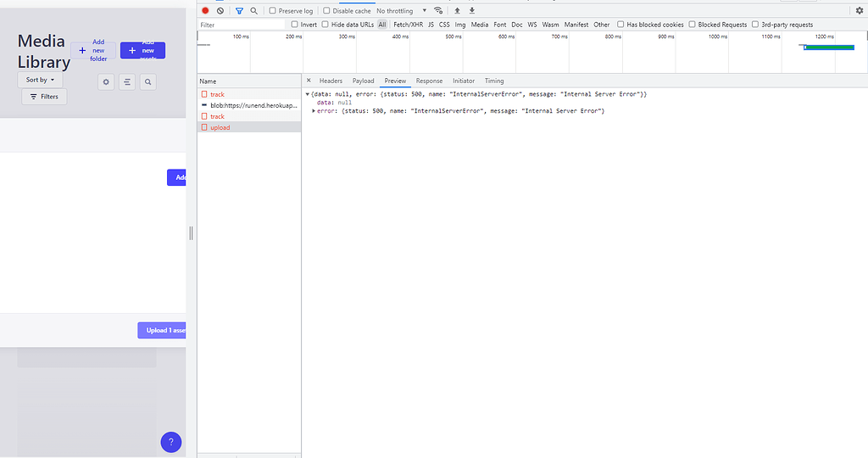
Task: Expand the error object in preview
Action: point(314,111)
